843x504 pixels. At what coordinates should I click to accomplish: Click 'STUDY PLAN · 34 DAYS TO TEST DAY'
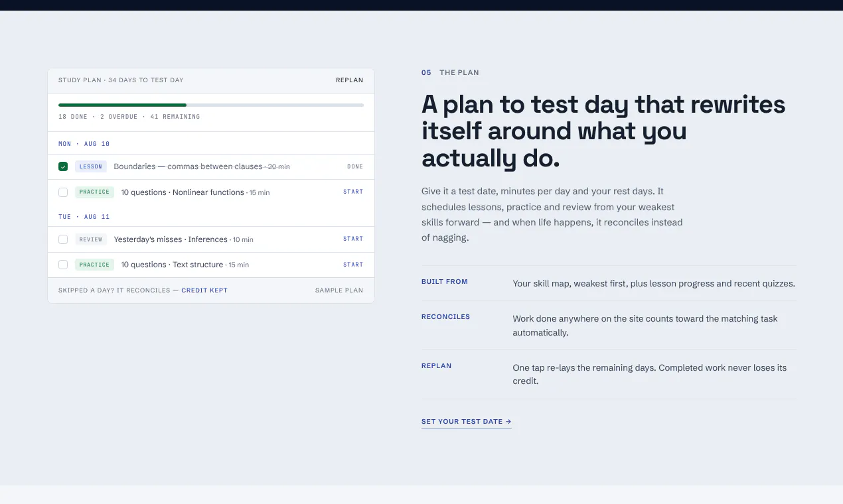pyautogui.click(x=121, y=80)
